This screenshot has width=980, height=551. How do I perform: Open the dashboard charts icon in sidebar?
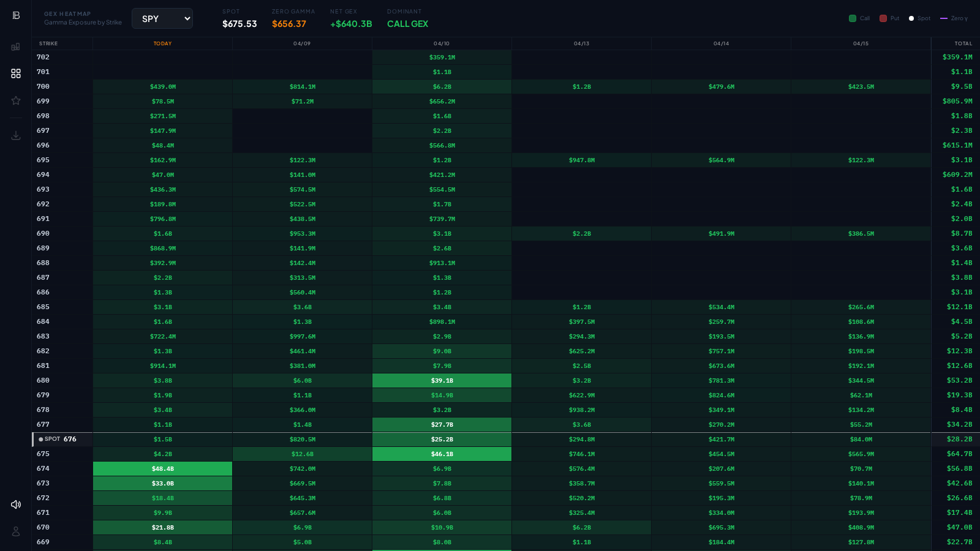[16, 47]
